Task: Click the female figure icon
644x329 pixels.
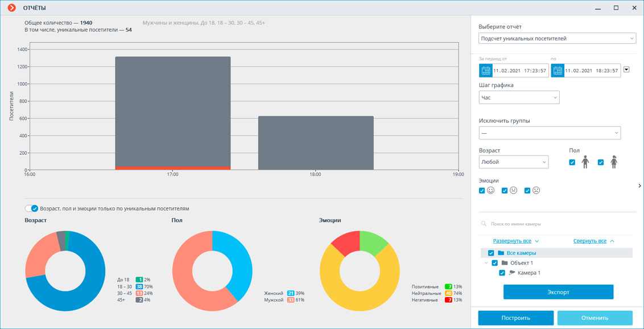Action: (614, 162)
